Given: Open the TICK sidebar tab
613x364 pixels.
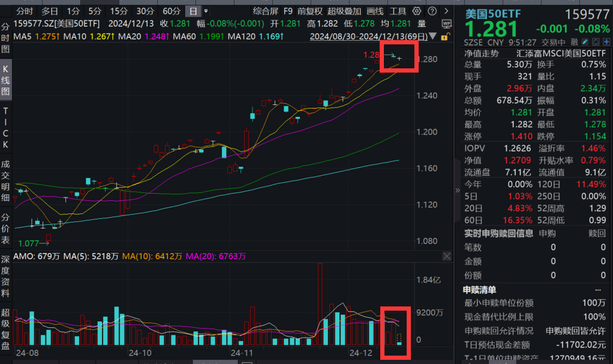Looking at the screenshot, I should tap(5, 128).
